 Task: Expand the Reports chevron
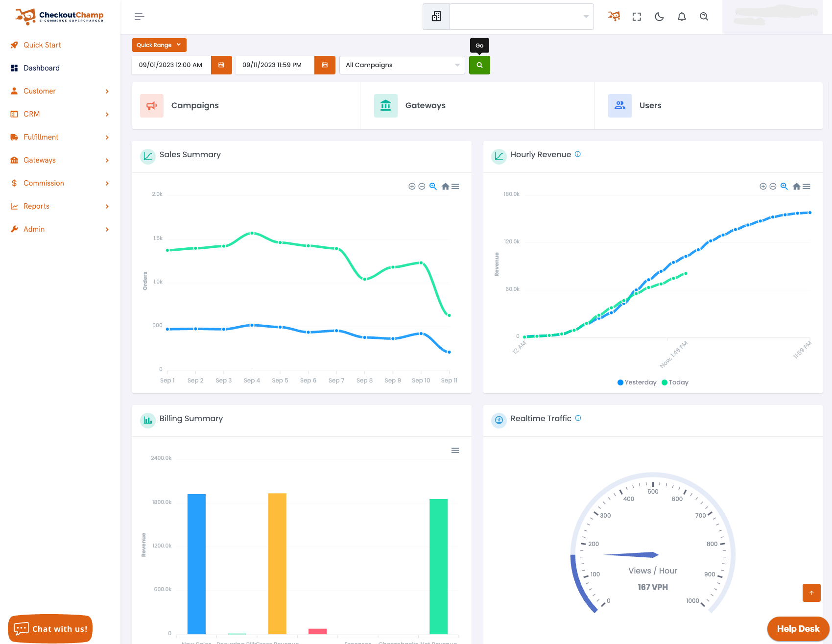click(107, 207)
